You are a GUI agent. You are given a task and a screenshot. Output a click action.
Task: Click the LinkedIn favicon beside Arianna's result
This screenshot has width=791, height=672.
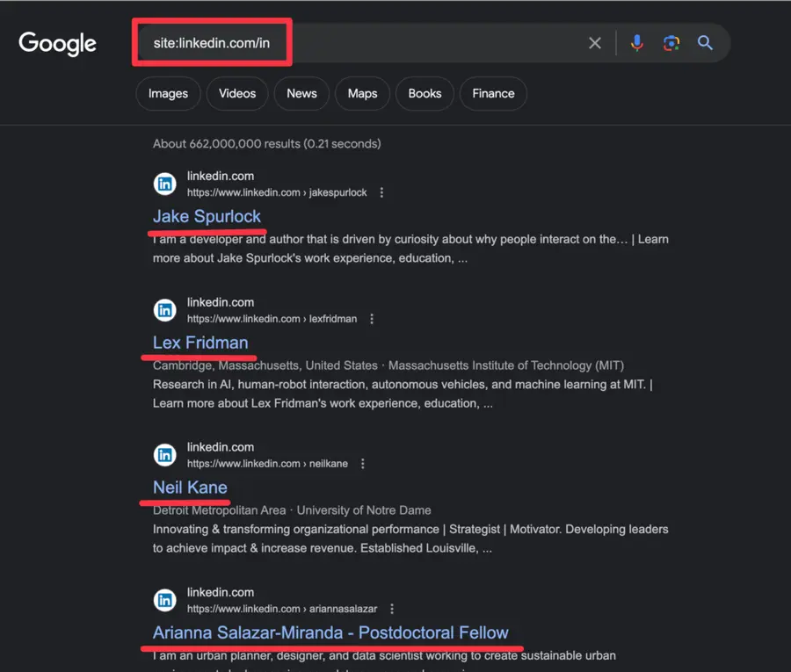pyautogui.click(x=164, y=600)
